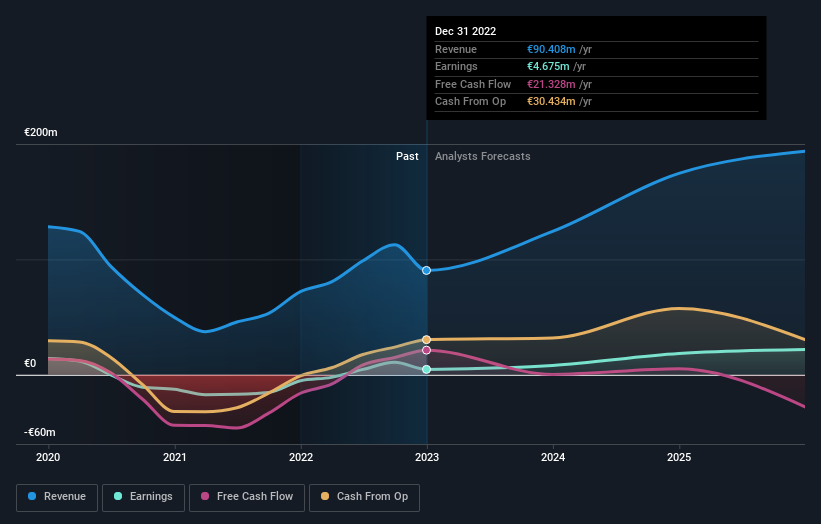Toggle the Earnings legend button
Viewport: 821px width, 524px height.
click(143, 497)
